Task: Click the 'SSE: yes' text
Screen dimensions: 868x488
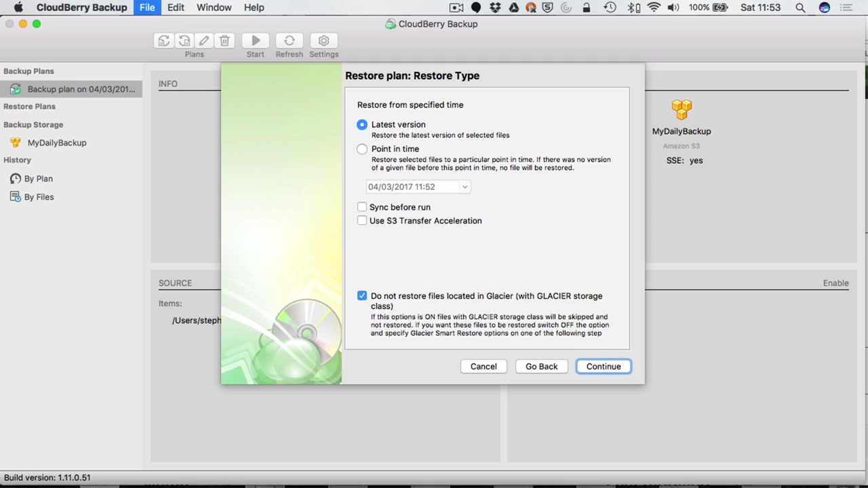Action: pyautogui.click(x=684, y=161)
